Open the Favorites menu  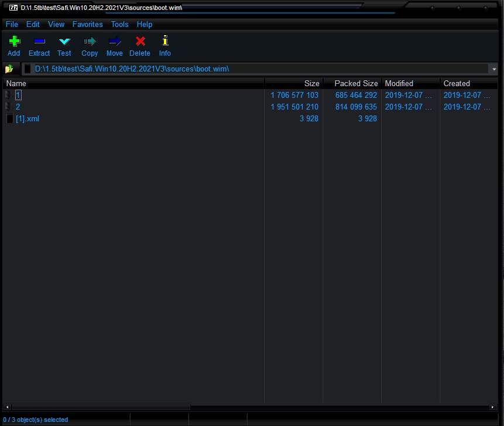87,24
